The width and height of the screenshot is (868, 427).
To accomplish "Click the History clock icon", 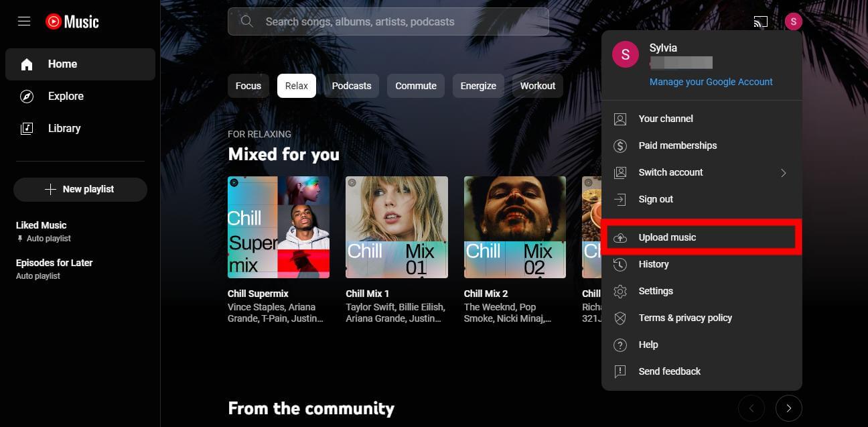I will coord(620,264).
